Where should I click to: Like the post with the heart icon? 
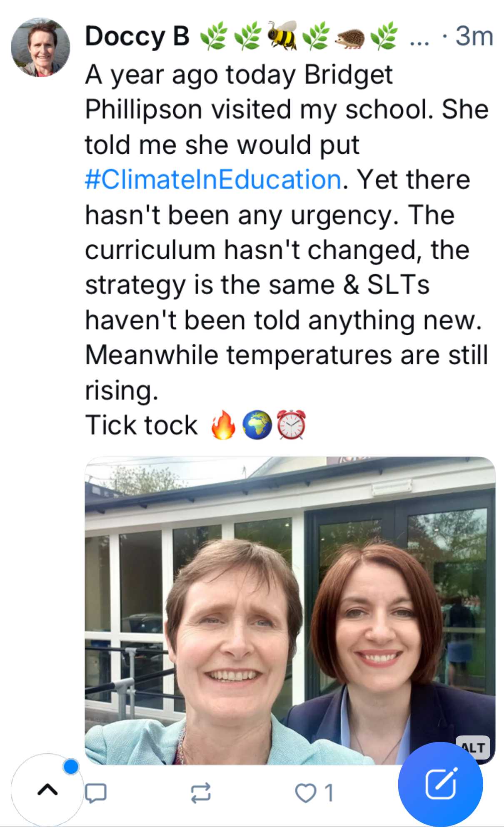[x=306, y=793]
